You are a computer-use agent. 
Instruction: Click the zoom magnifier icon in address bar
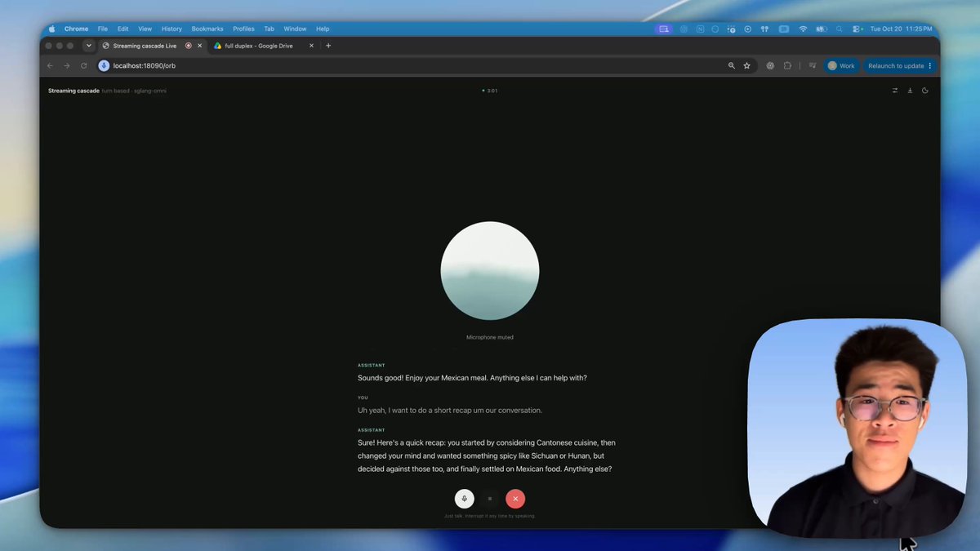coord(731,65)
